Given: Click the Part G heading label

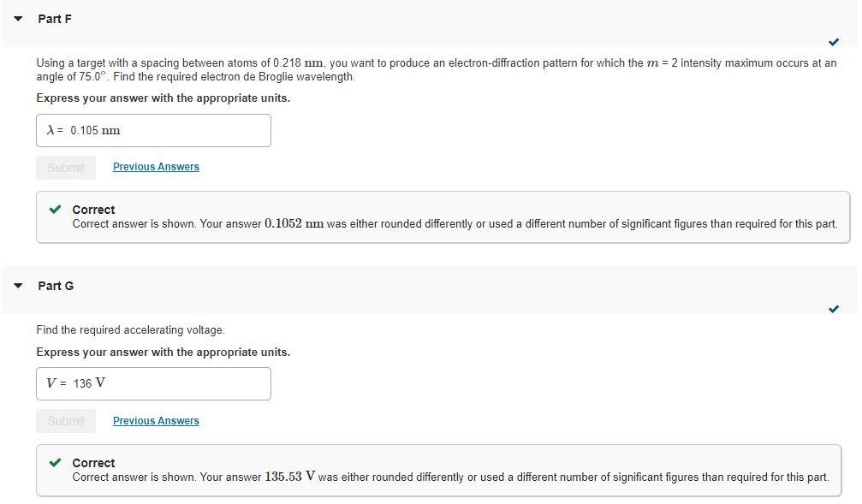Looking at the screenshot, I should tap(55, 285).
